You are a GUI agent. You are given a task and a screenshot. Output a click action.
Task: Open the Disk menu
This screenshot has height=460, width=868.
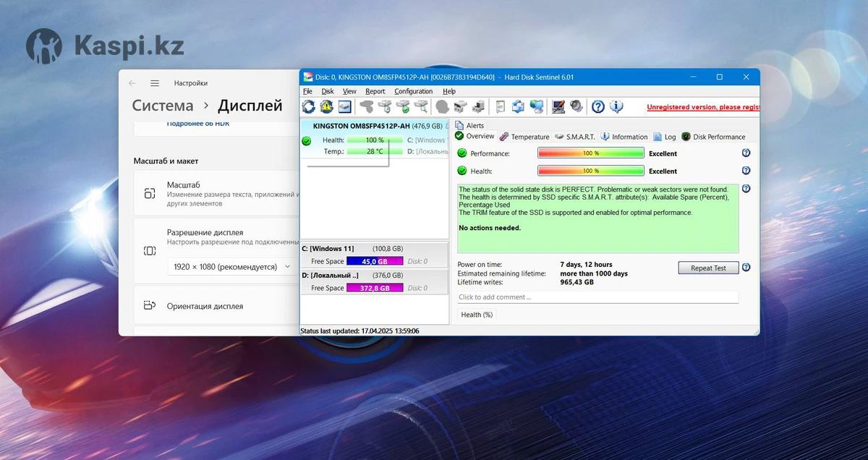[328, 91]
